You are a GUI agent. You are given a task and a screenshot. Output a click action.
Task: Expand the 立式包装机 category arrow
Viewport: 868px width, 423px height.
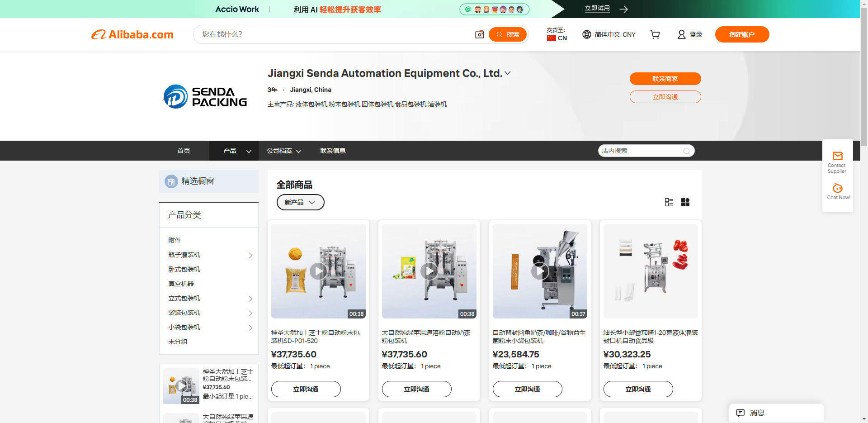[250, 299]
